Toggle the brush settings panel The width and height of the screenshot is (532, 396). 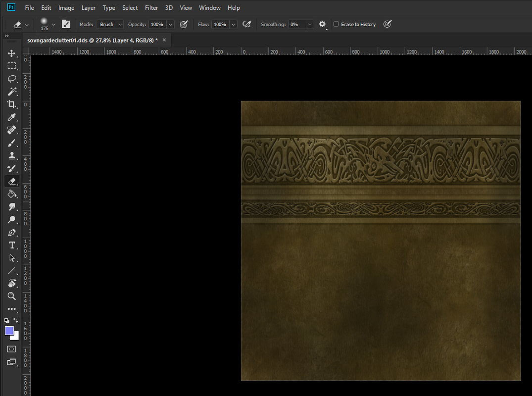(66, 24)
